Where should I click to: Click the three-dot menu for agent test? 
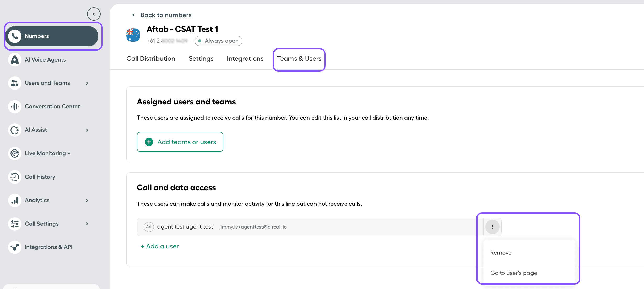click(492, 227)
